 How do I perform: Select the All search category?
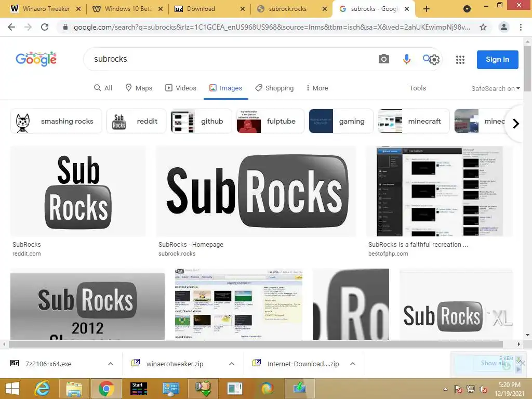tap(103, 88)
